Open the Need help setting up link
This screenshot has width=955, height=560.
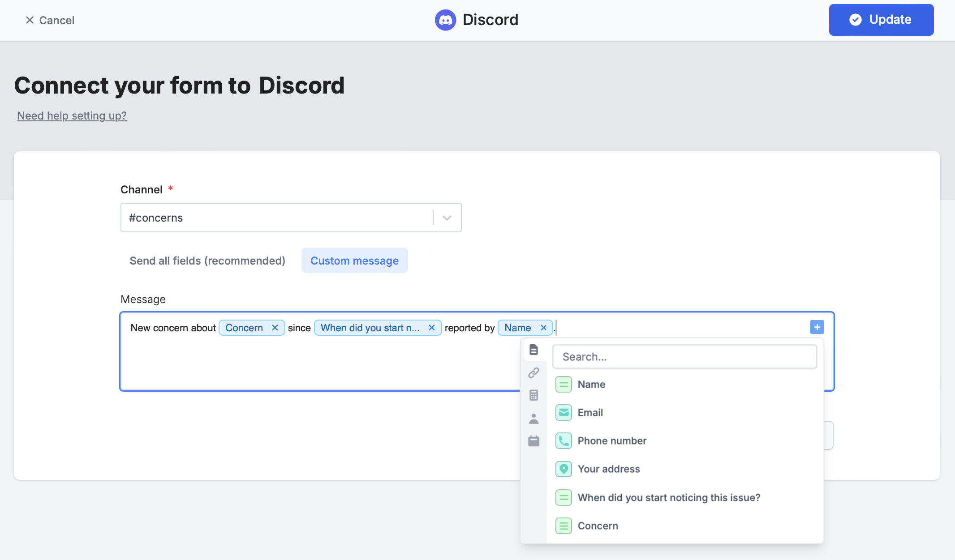[72, 115]
